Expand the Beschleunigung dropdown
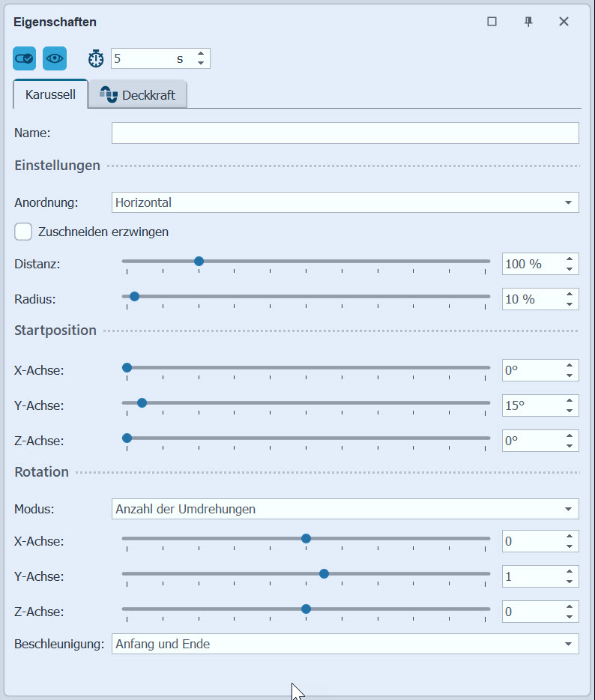 pos(345,644)
